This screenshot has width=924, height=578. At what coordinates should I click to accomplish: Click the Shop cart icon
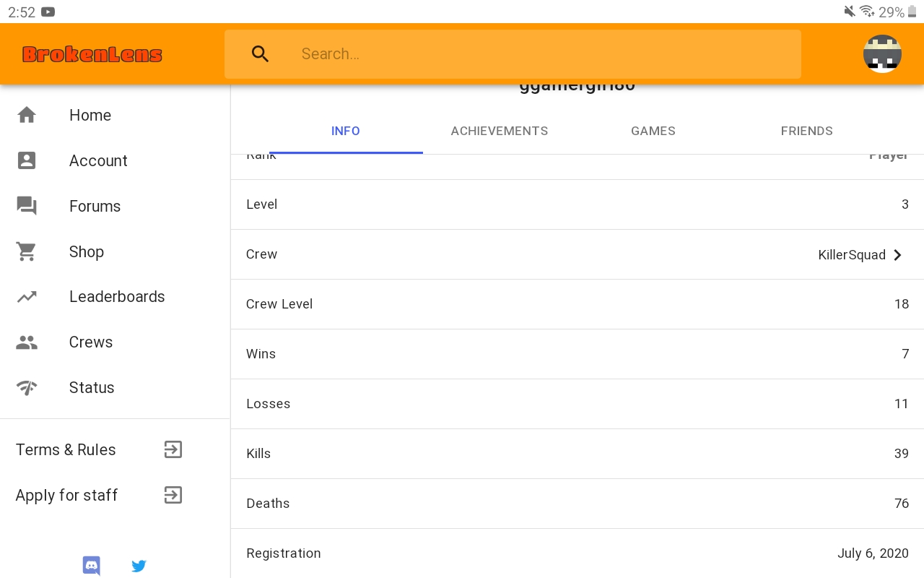(27, 251)
